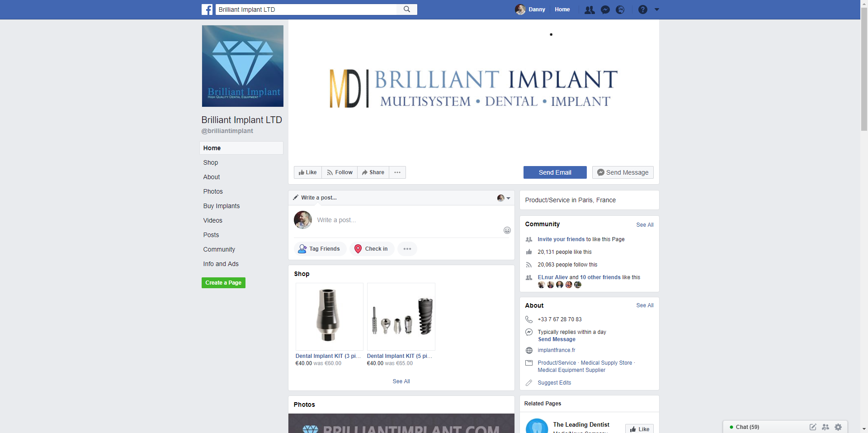
Task: Open Community in the page sidebar
Action: tap(219, 249)
